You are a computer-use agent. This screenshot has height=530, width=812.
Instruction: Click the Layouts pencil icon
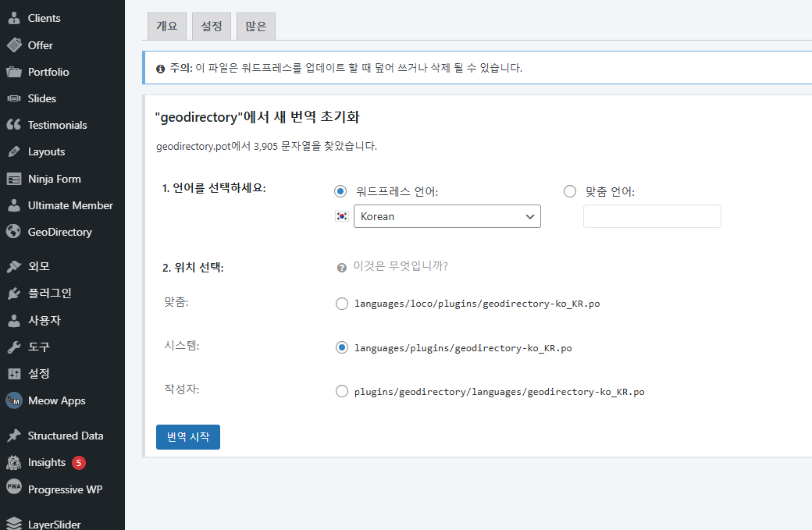pyautogui.click(x=14, y=151)
